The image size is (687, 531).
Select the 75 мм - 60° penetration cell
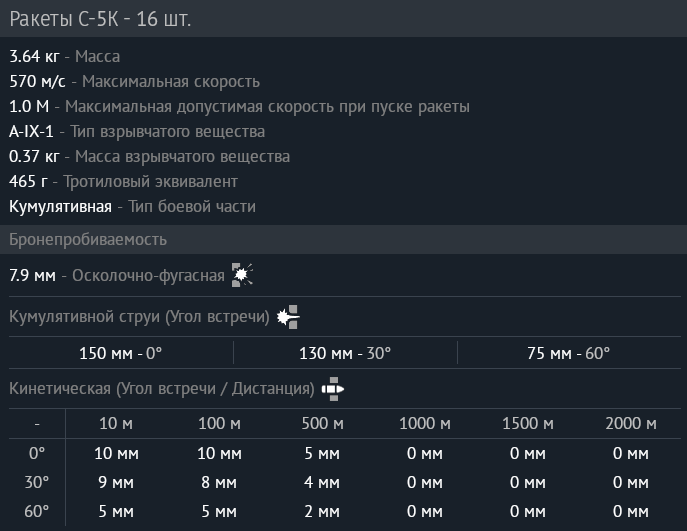(x=568, y=353)
